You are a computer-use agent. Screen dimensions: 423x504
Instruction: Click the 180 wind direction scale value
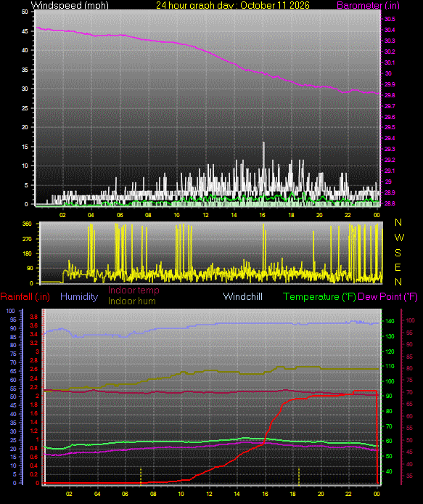27,253
